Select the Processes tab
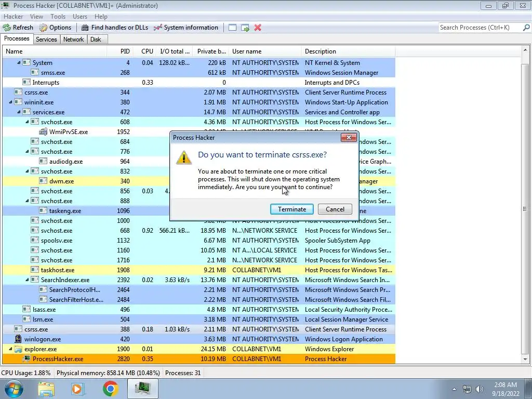The height and width of the screenshot is (399, 532). pos(17,38)
